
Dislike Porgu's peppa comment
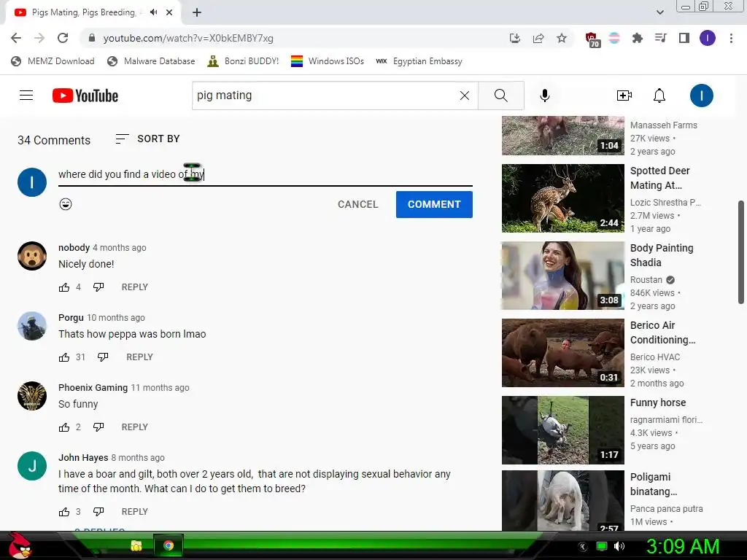point(103,357)
